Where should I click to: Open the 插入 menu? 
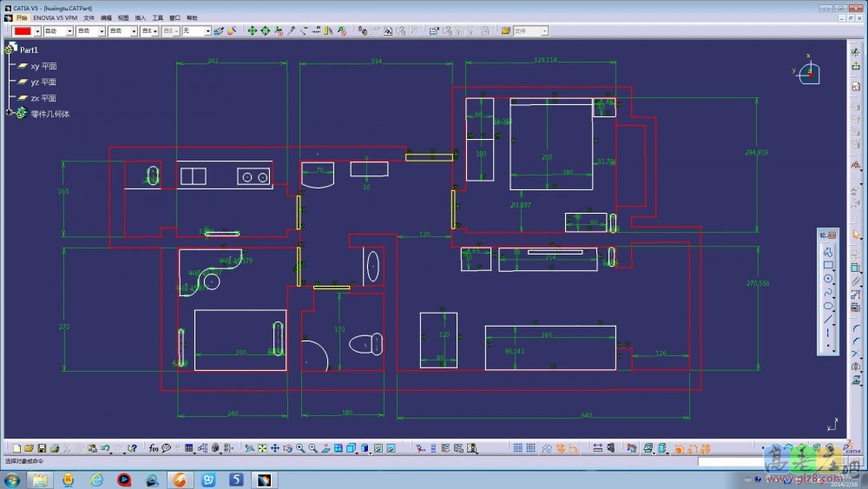tap(140, 17)
